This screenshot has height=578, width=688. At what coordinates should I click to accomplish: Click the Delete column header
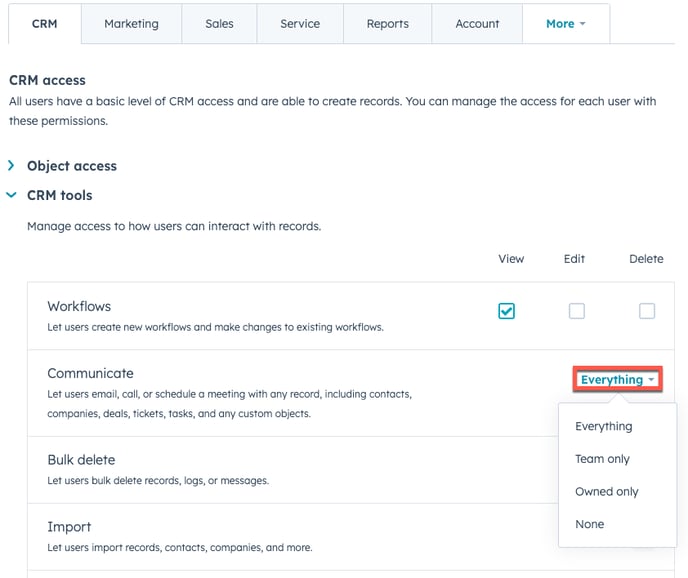(646, 259)
